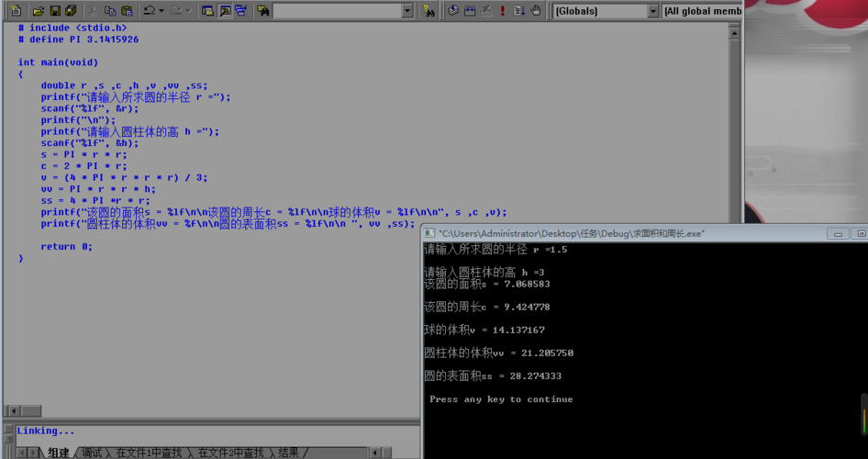Viewport: 868px width, 459px height.
Task: Click output pane horizontal scroll left arrow
Action: coord(375,453)
